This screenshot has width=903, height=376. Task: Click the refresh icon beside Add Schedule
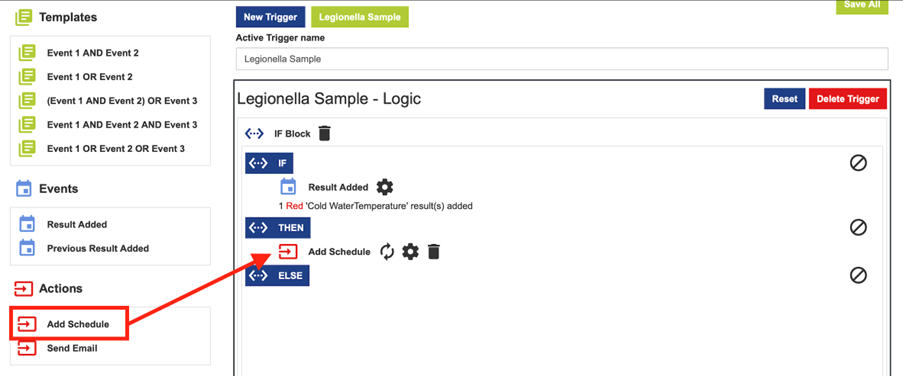pyautogui.click(x=387, y=252)
